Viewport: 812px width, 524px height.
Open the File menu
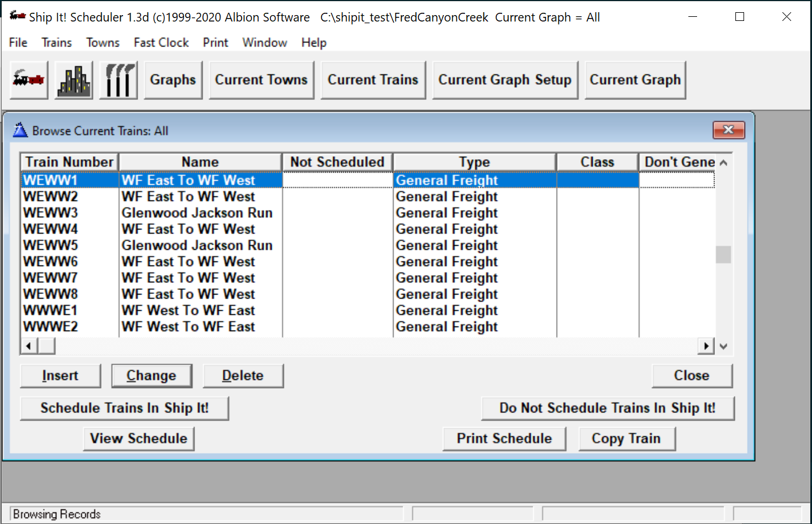(x=18, y=42)
